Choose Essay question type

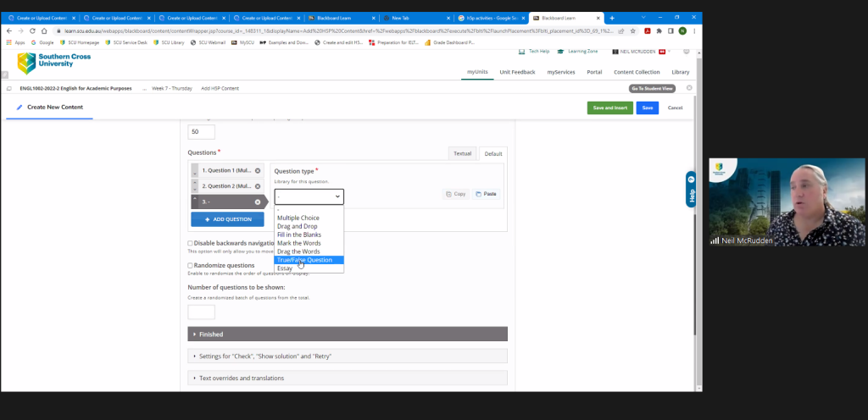coord(309,268)
